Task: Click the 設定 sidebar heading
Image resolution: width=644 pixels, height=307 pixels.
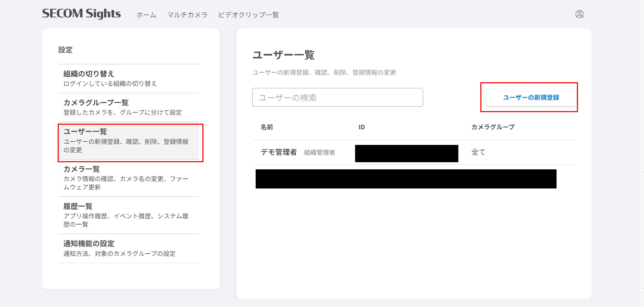Action: coord(65,50)
